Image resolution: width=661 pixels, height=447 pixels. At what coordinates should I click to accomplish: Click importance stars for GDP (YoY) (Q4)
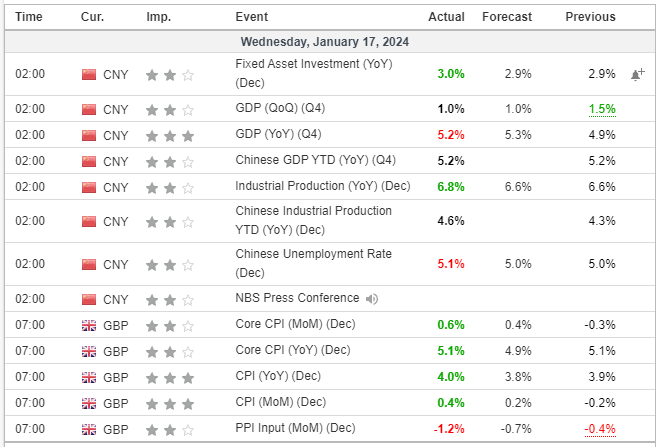tap(169, 135)
